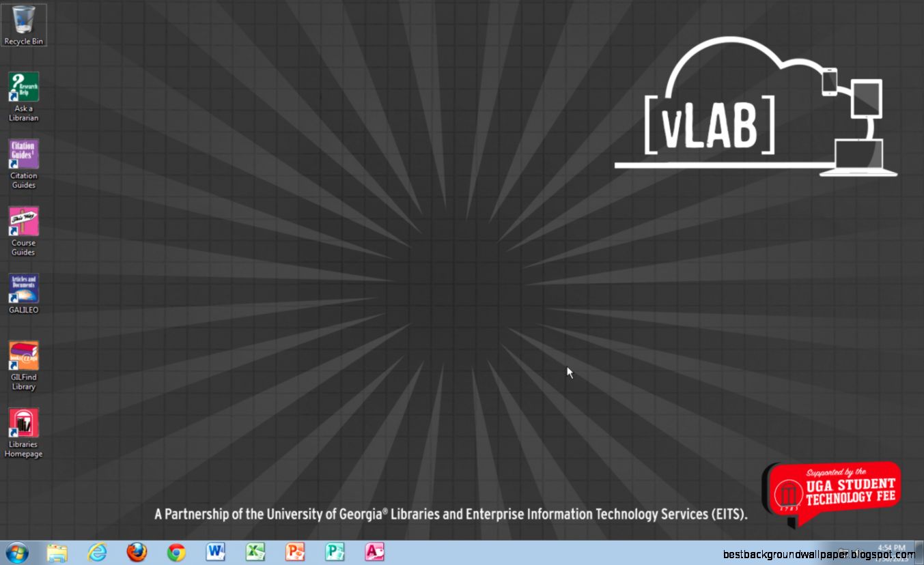Open PowerPoint from the taskbar
Image resolution: width=924 pixels, height=565 pixels.
pyautogui.click(x=295, y=551)
